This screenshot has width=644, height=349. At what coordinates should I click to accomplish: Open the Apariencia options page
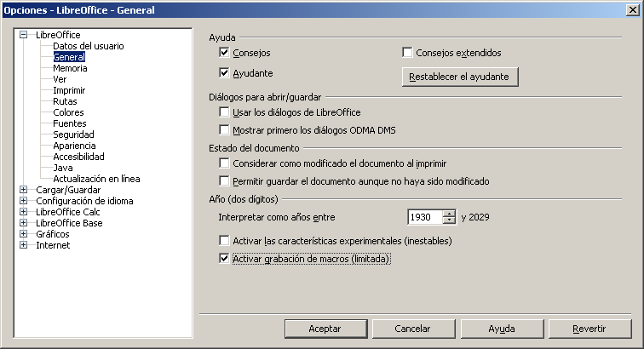click(x=74, y=146)
